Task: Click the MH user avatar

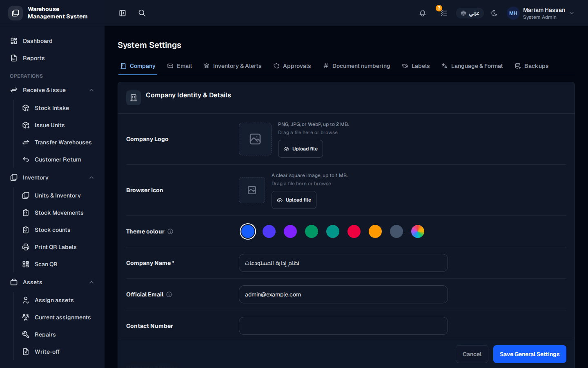Action: [513, 13]
